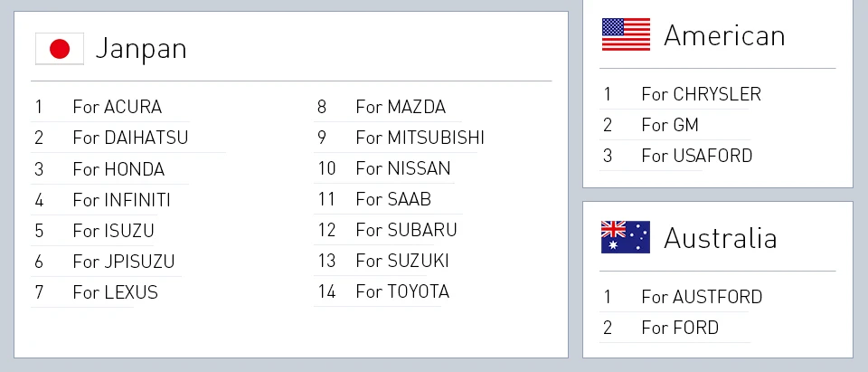The width and height of the screenshot is (868, 372).
Task: Select For USAFORD
Action: point(697,156)
